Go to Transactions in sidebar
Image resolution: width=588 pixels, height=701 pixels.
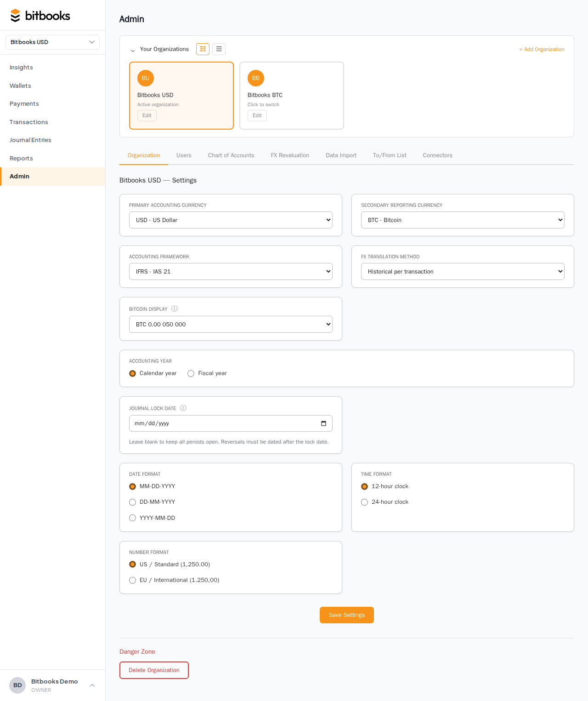coord(53,122)
